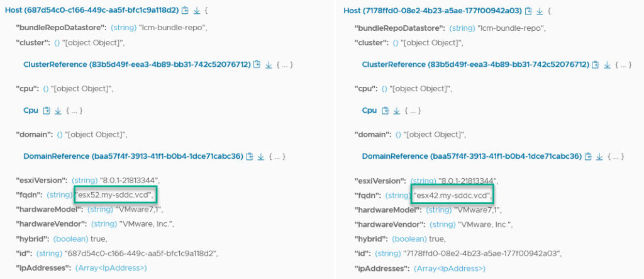This screenshot has width=644, height=279.
Task: Open the Host 687d54c0 title link
Action: pyautogui.click(x=92, y=11)
